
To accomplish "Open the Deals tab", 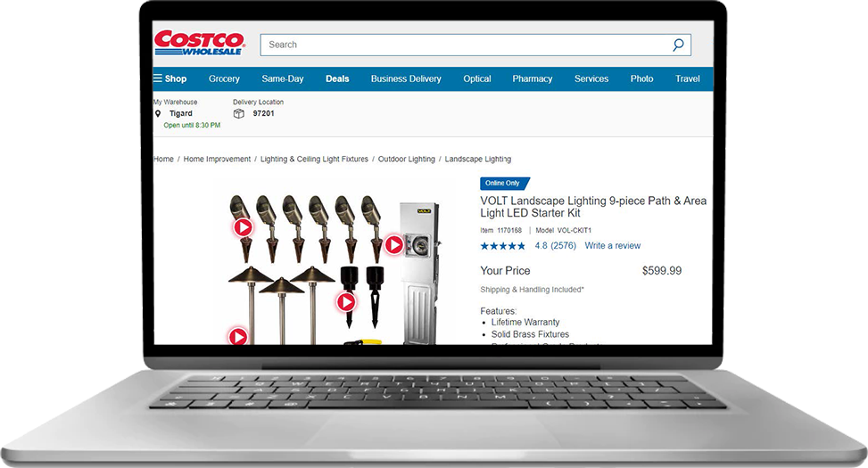I will (x=337, y=78).
